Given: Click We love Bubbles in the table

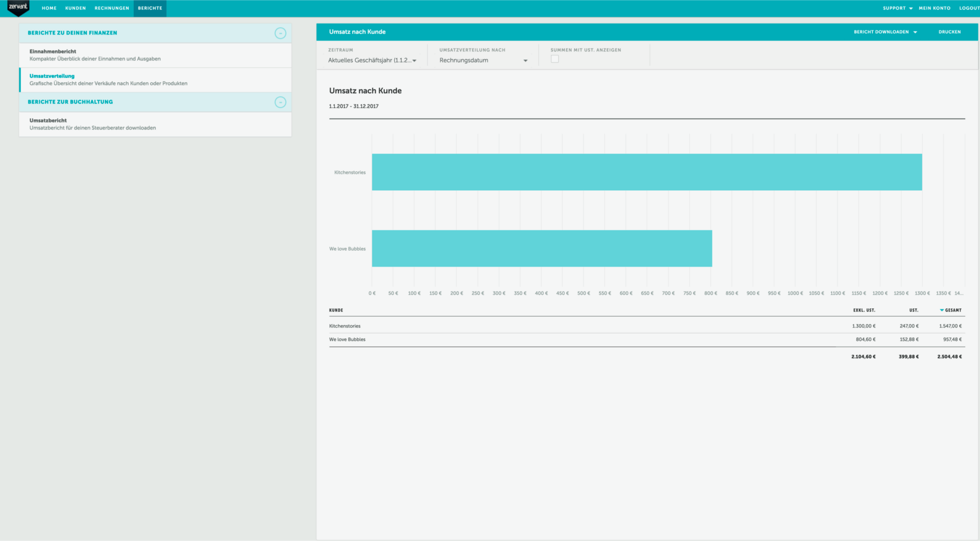Looking at the screenshot, I should coord(347,339).
